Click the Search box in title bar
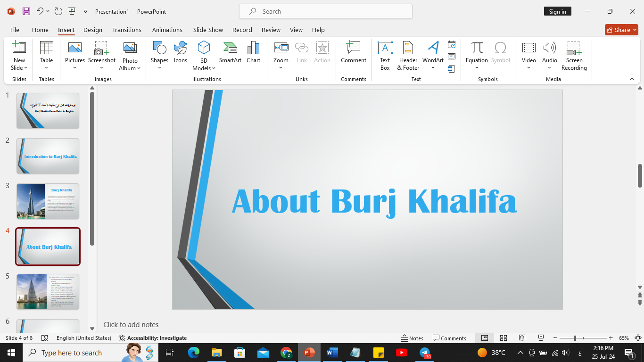644x362 pixels. [x=326, y=11]
